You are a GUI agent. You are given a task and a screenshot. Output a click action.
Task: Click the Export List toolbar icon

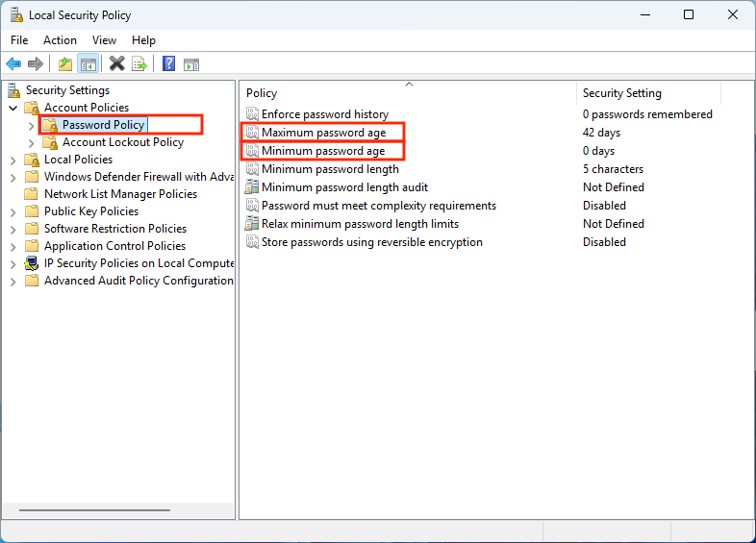139,63
